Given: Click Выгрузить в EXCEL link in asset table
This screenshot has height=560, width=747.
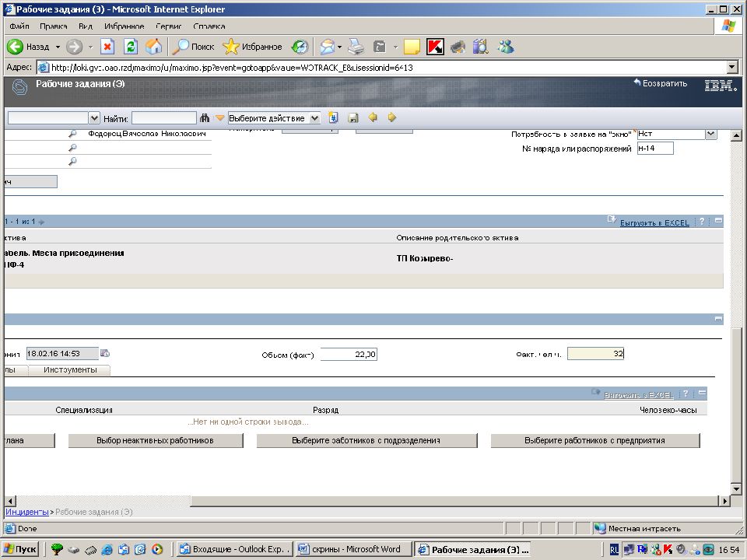Looking at the screenshot, I should pos(654,222).
